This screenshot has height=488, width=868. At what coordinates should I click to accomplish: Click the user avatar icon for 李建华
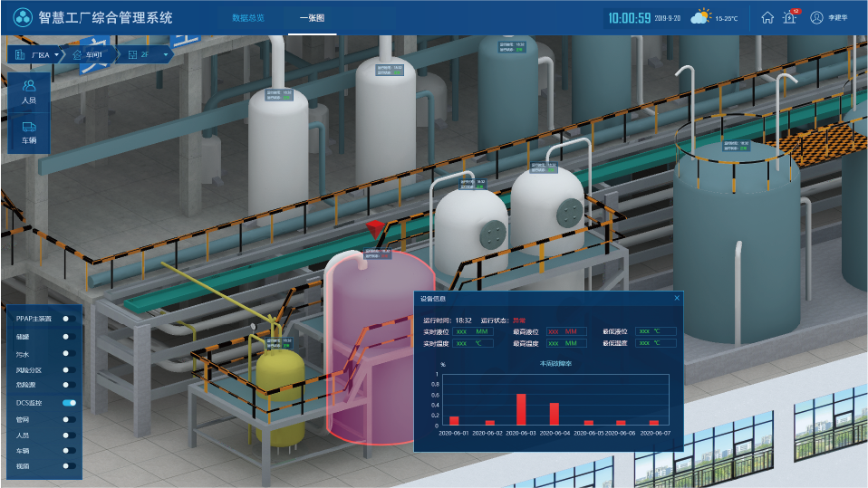pos(816,17)
